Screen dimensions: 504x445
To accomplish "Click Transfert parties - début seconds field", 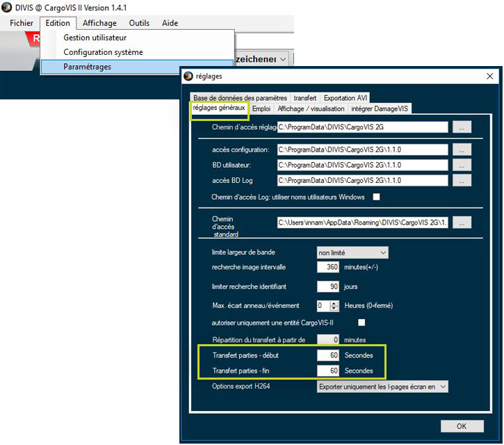I will [x=328, y=355].
